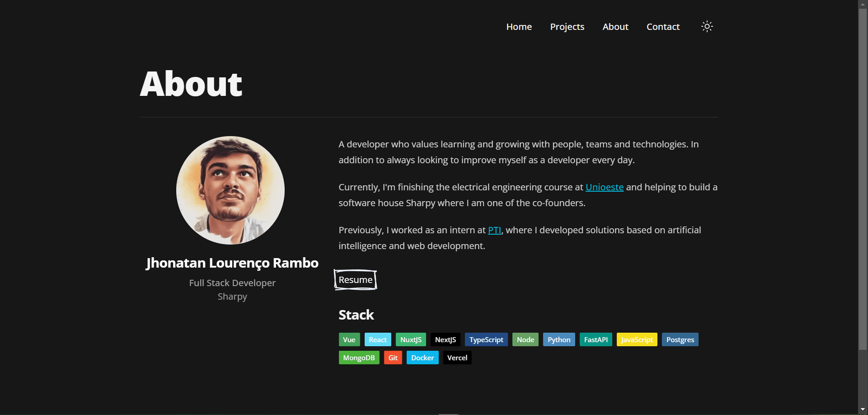The image size is (868, 415).
Task: Click the FastAPI badge
Action: point(595,340)
